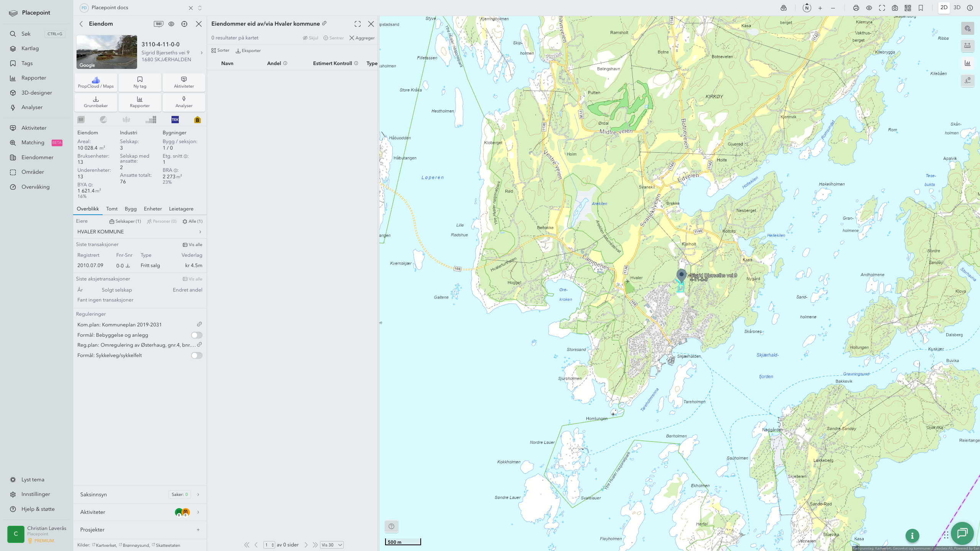The image size is (980, 551).
Task: Open 3D-designer in sidebar
Action: (x=37, y=93)
